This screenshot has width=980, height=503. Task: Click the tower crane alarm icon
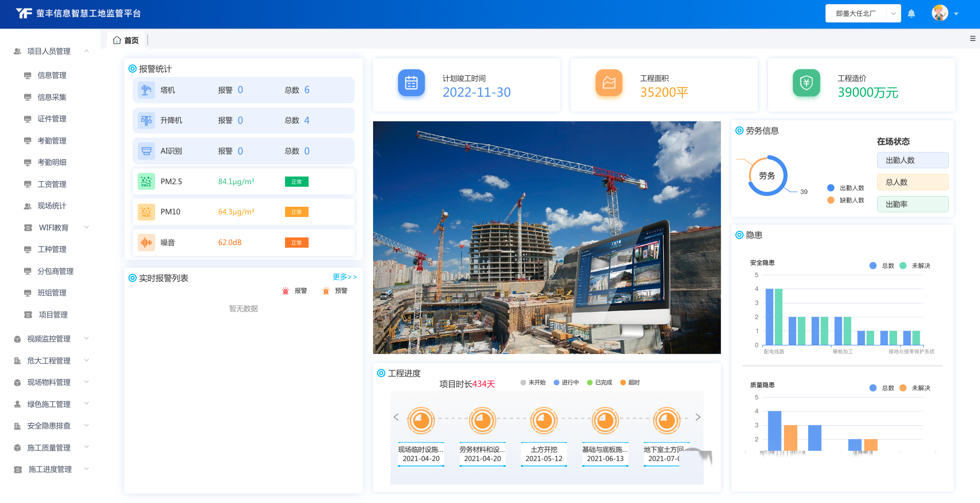tap(146, 90)
